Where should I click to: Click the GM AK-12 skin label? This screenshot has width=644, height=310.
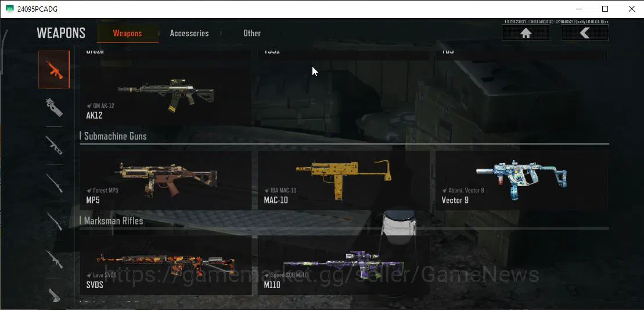pyautogui.click(x=100, y=106)
